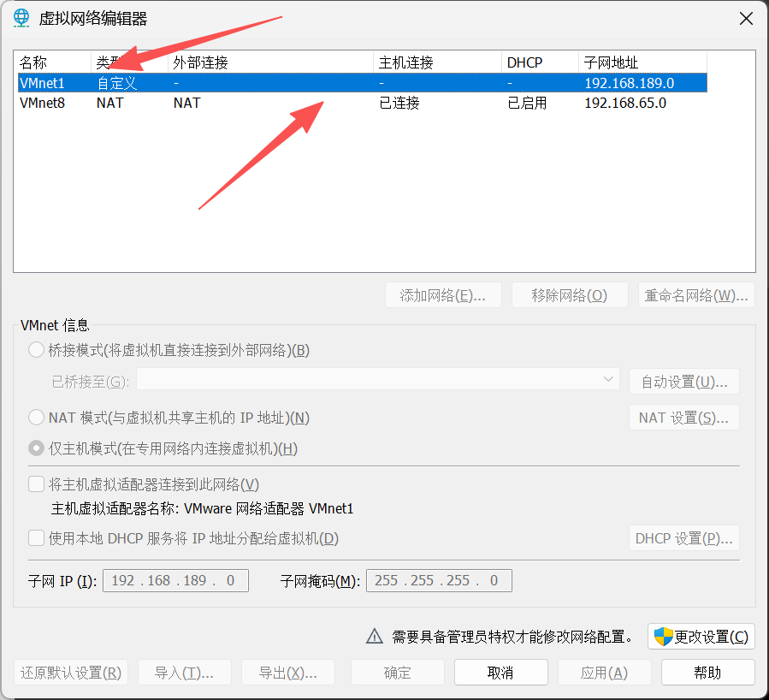Click the 子网地址 column header
Image resolution: width=769 pixels, height=700 pixels.
[x=642, y=62]
